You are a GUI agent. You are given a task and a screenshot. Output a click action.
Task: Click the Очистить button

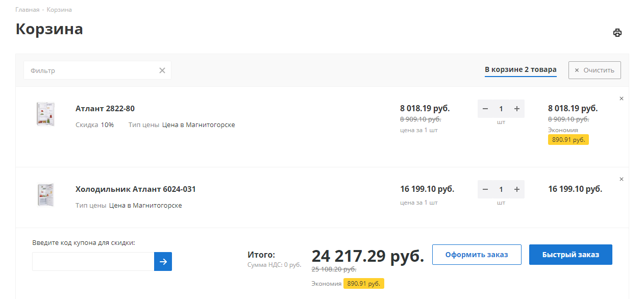point(595,70)
